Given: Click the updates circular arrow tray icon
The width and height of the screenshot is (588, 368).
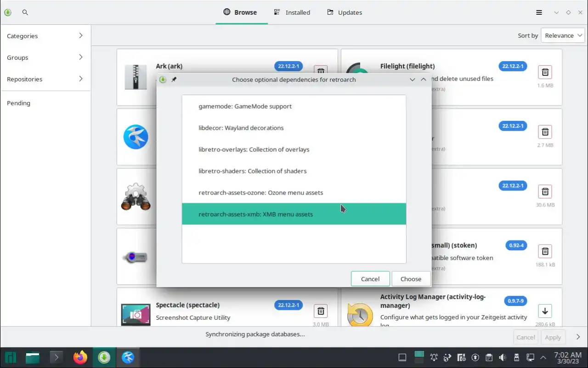Looking at the screenshot, I should click(x=475, y=357).
